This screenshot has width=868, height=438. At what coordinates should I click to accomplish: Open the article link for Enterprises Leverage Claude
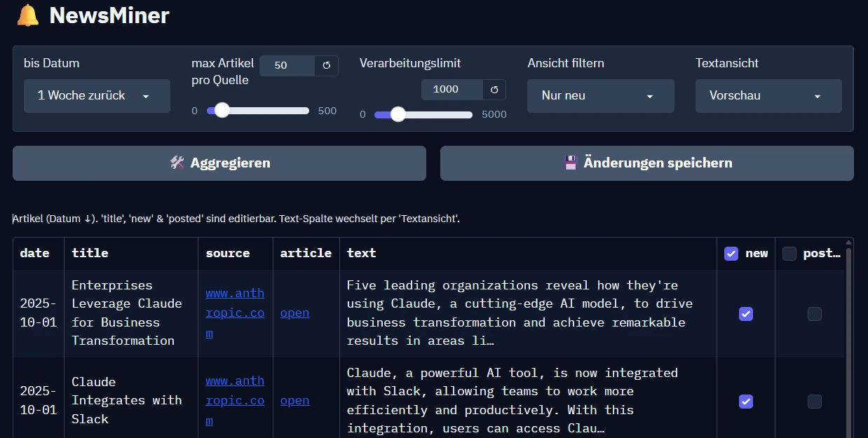pyautogui.click(x=294, y=313)
